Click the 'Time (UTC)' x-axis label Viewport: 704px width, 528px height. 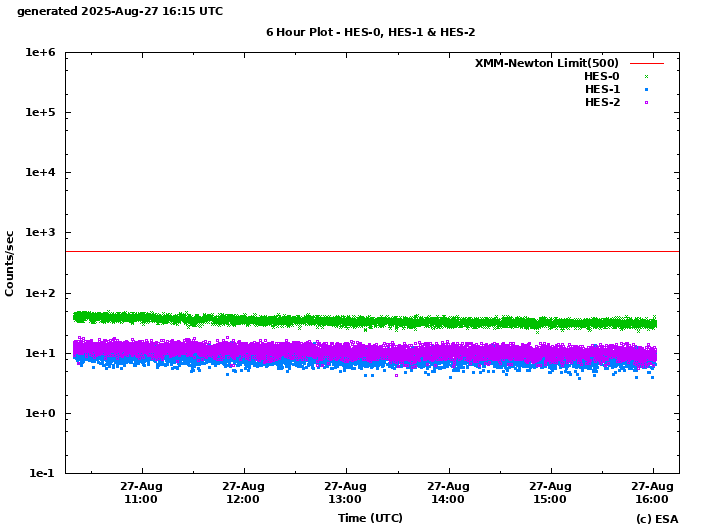370,518
